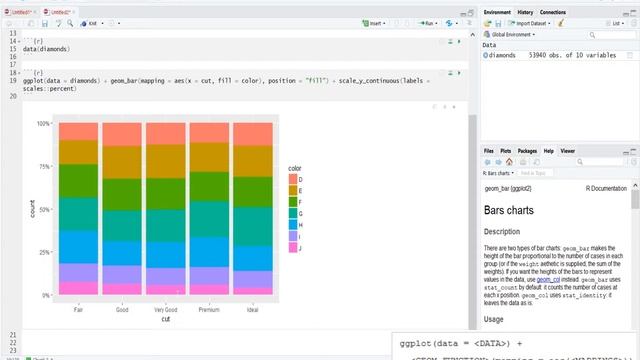Run the data(diamonds) chunk
The height and width of the screenshot is (360, 640).
[459, 42]
